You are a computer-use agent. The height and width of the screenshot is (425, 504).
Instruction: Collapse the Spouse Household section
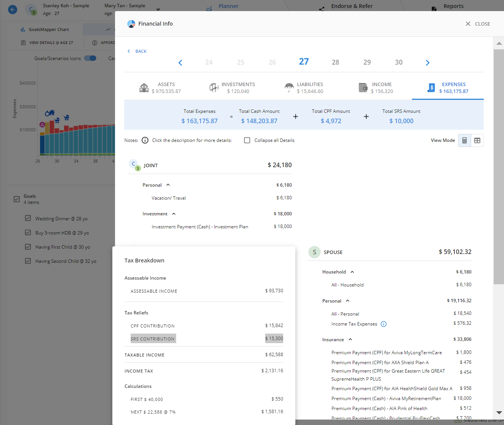click(352, 272)
